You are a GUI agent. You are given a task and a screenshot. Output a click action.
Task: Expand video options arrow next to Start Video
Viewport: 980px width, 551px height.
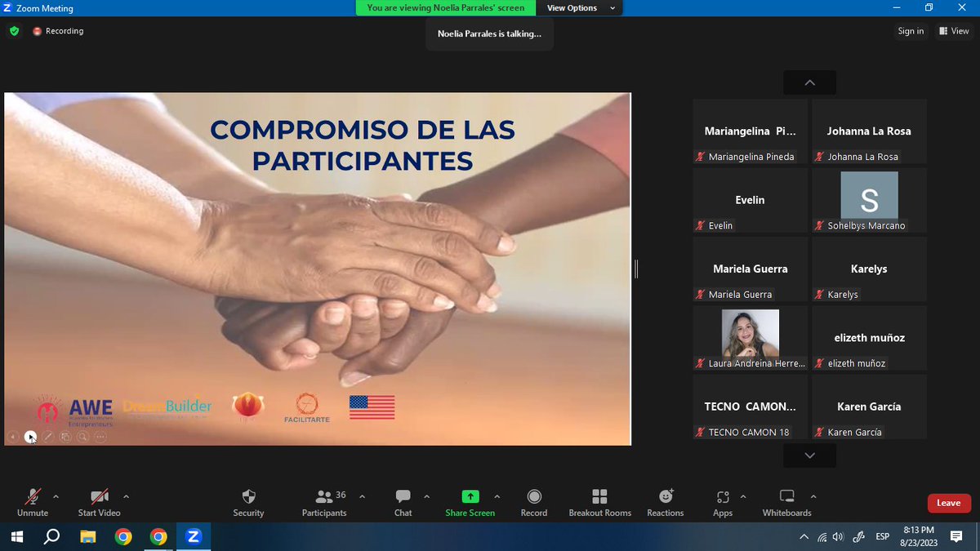click(126, 496)
